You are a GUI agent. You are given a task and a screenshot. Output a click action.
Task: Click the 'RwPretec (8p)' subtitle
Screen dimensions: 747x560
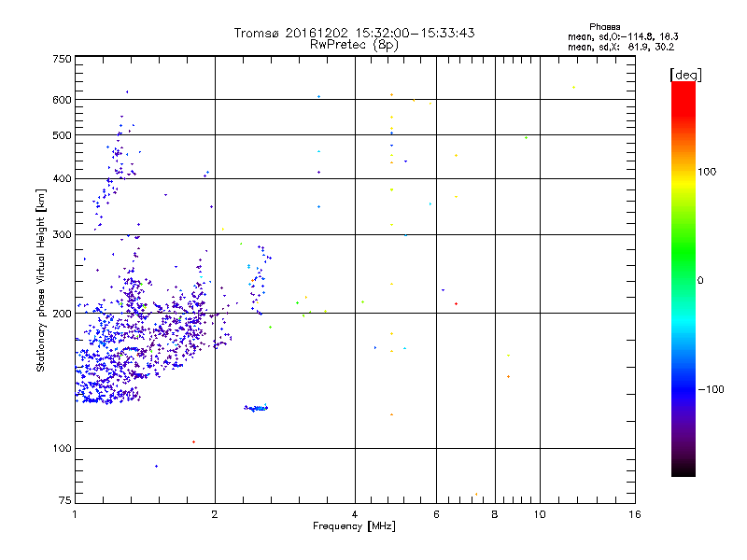(354, 45)
